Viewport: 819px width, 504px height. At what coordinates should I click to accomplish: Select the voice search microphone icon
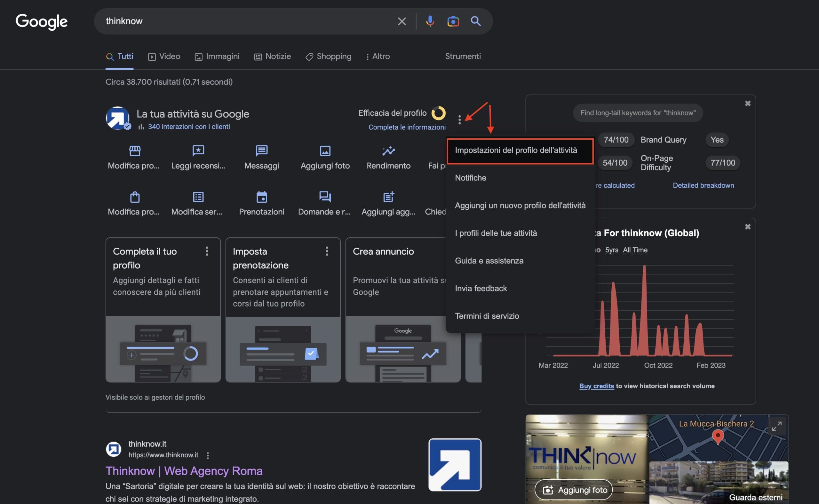coord(430,21)
